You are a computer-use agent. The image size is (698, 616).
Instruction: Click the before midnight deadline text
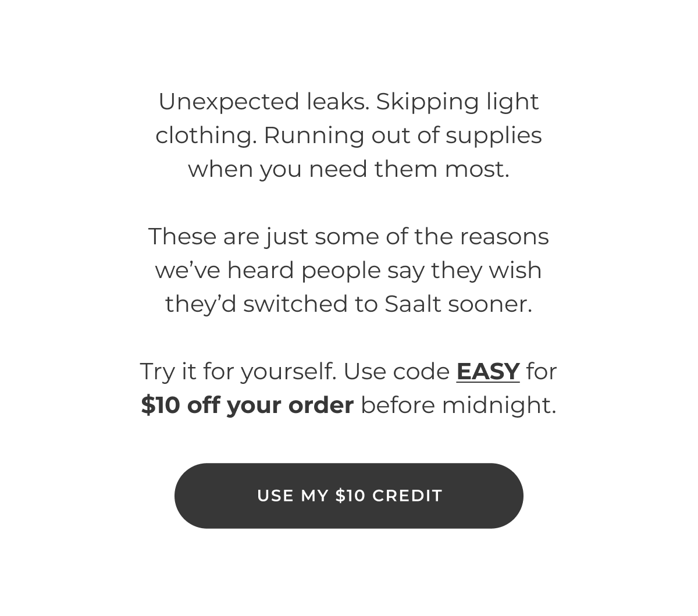[x=457, y=405]
